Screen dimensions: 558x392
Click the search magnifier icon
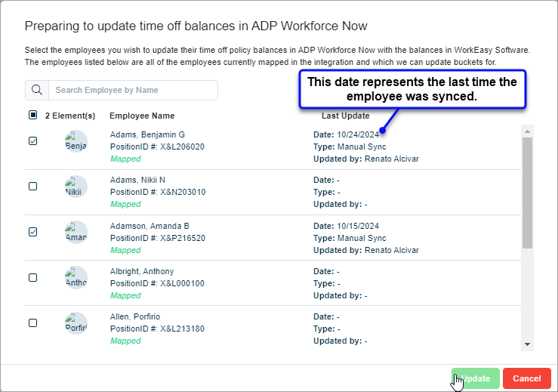(x=37, y=90)
